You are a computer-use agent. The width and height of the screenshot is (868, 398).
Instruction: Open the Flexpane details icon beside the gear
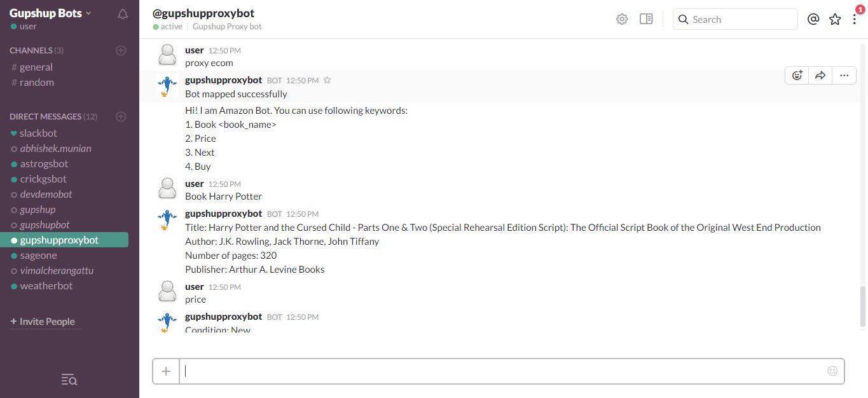tap(646, 19)
